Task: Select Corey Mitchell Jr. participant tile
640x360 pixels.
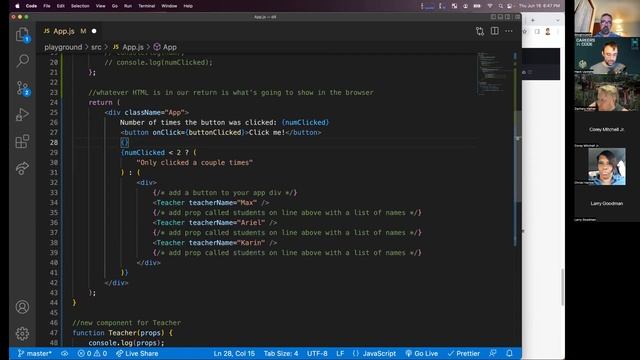Action: tap(607, 129)
